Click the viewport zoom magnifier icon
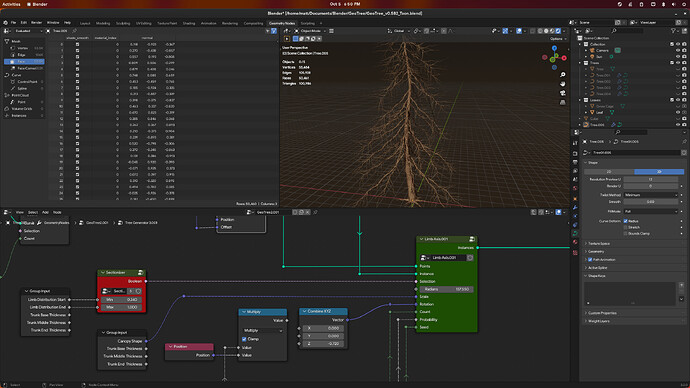690x388 pixels. click(562, 75)
